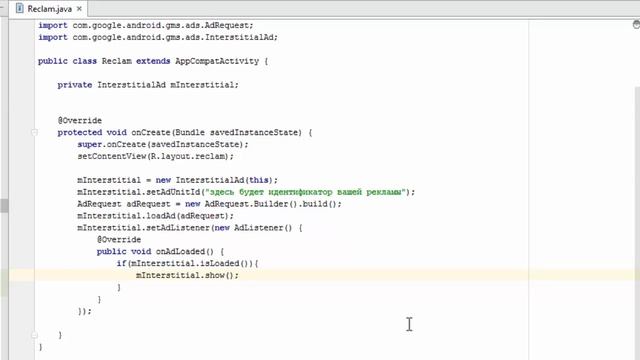
Task: Click the import InterstitialAd line
Action: point(158,37)
